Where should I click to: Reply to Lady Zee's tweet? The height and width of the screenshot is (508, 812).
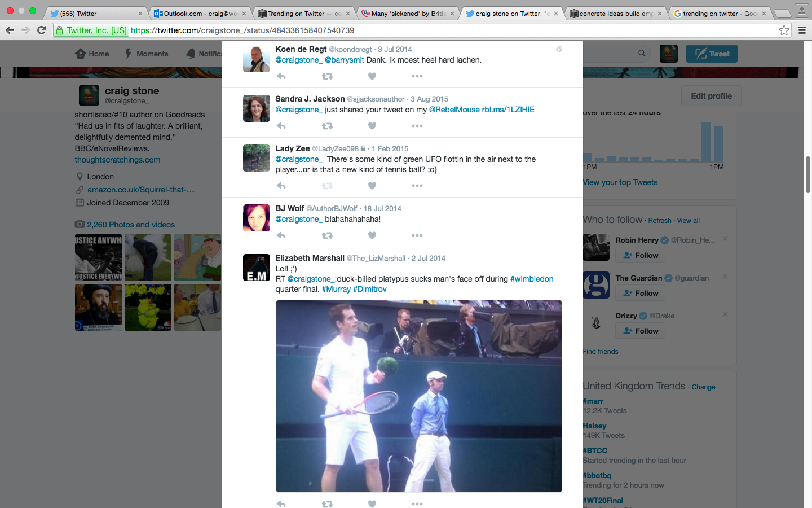click(281, 186)
